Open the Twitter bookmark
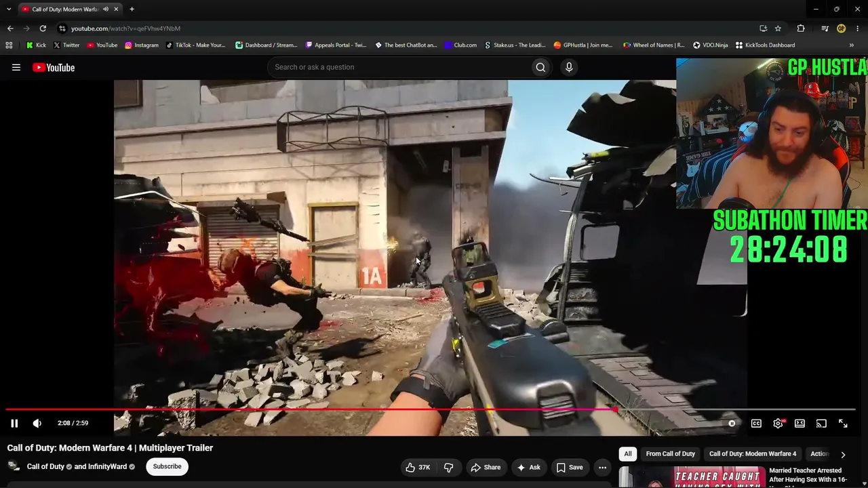The height and width of the screenshot is (488, 868). click(x=66, y=45)
